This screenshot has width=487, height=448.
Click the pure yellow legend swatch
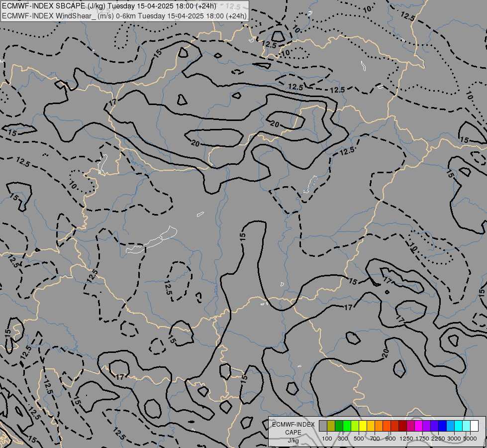pos(363,426)
